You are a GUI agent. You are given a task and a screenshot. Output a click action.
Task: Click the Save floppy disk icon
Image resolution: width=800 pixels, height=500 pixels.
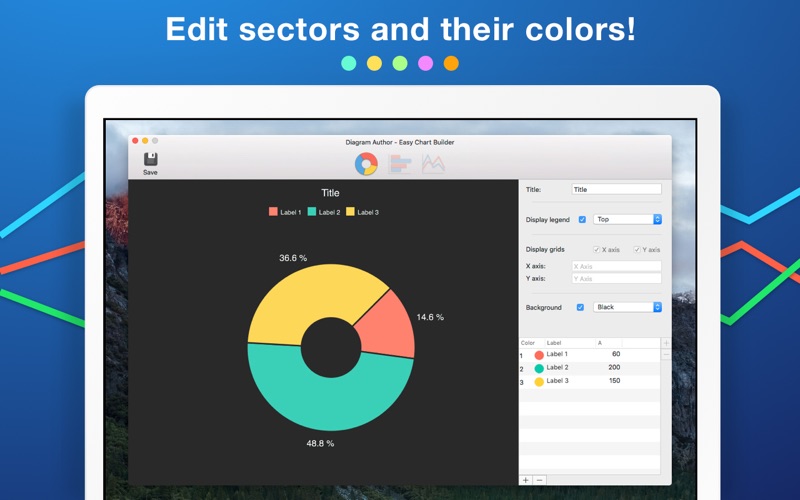(x=151, y=159)
